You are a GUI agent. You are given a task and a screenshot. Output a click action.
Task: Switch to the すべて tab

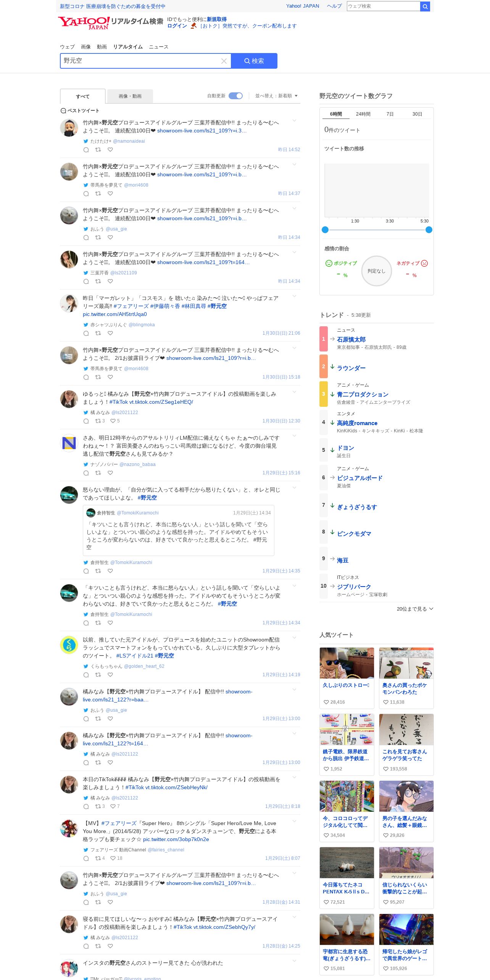coord(83,97)
